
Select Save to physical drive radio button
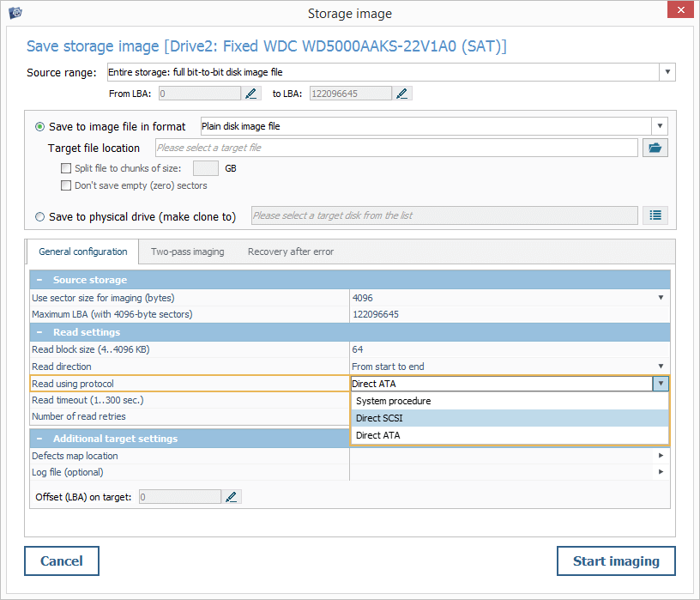coord(40,217)
